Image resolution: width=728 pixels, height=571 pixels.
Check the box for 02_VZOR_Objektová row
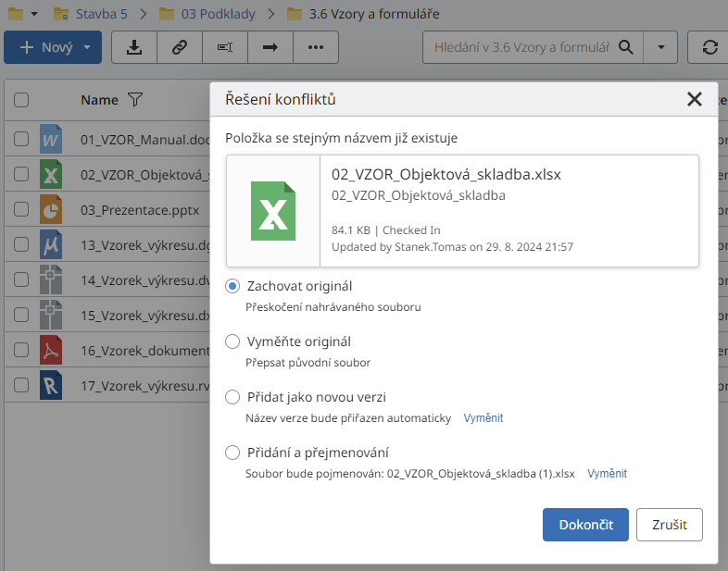(x=21, y=174)
